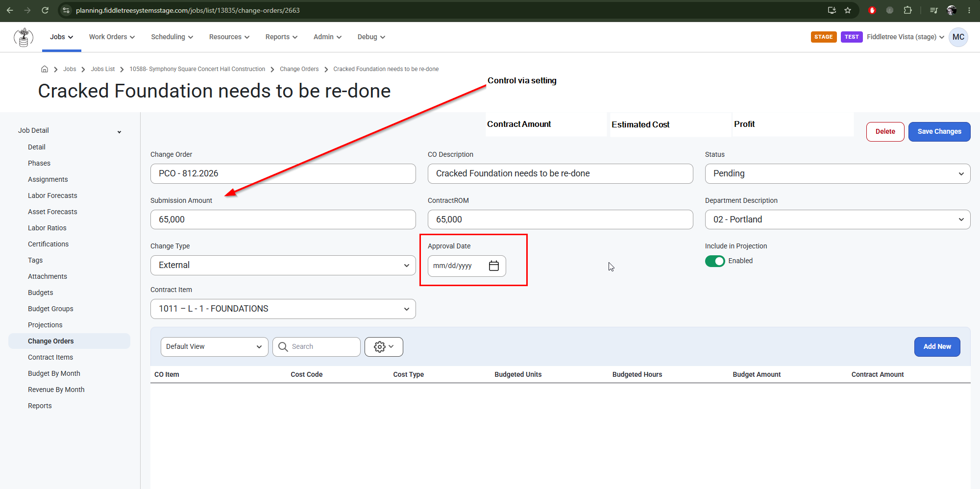Viewport: 980px width, 489px height.
Task: Click the Save Changes button
Action: click(x=939, y=132)
